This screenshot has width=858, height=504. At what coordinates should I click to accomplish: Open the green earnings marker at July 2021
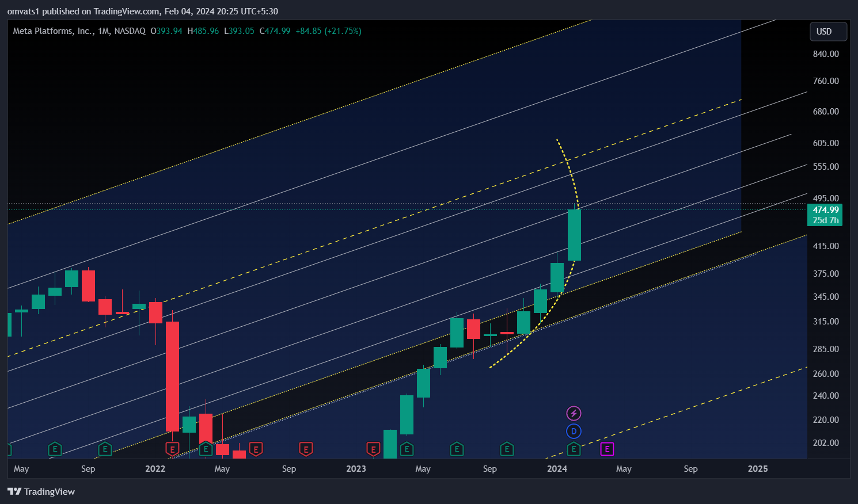(x=55, y=449)
